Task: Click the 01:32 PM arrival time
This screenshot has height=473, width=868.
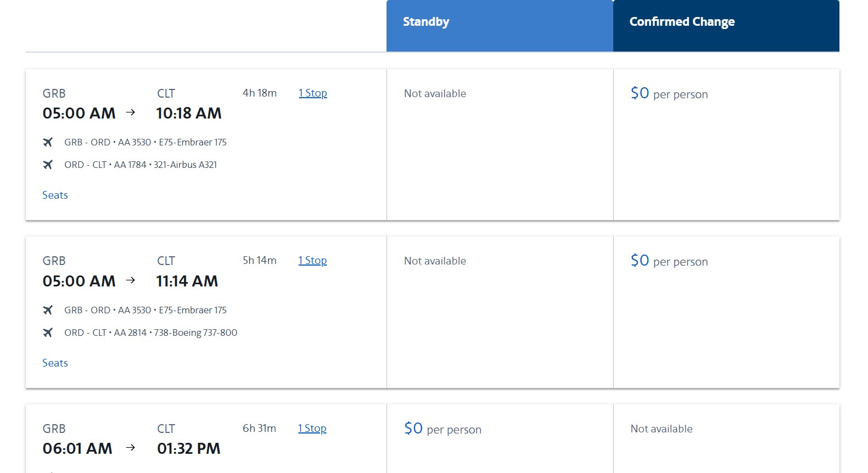Action: click(189, 449)
